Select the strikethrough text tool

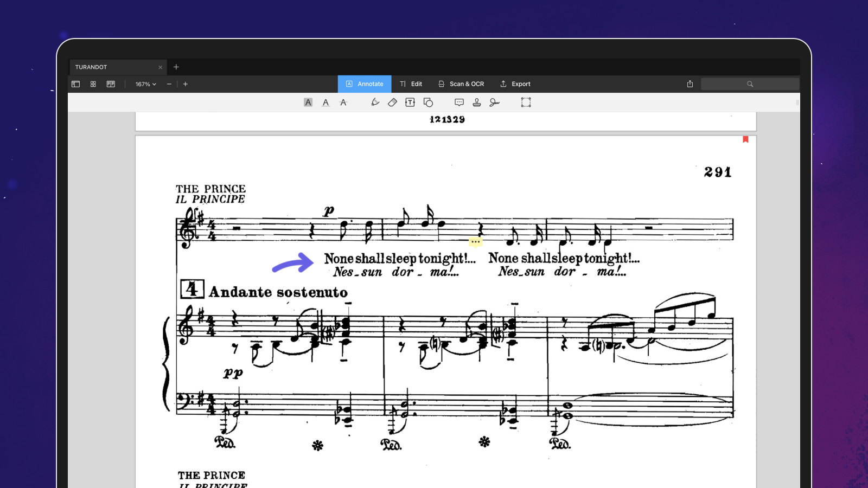tap(343, 102)
